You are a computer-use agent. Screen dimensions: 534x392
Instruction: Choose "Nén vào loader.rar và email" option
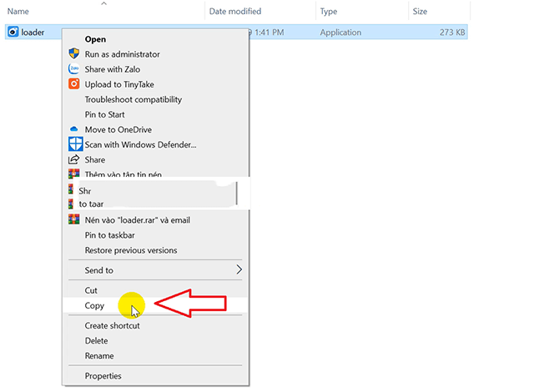[x=137, y=220]
